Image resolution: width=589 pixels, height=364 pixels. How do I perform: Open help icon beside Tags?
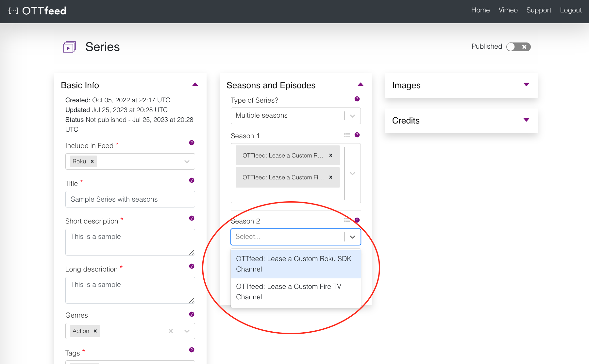pos(192,350)
